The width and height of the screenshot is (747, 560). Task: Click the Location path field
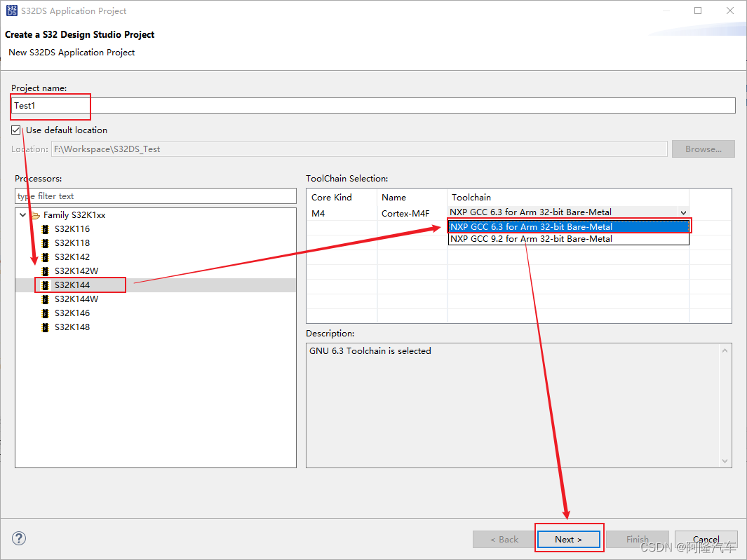(x=359, y=149)
